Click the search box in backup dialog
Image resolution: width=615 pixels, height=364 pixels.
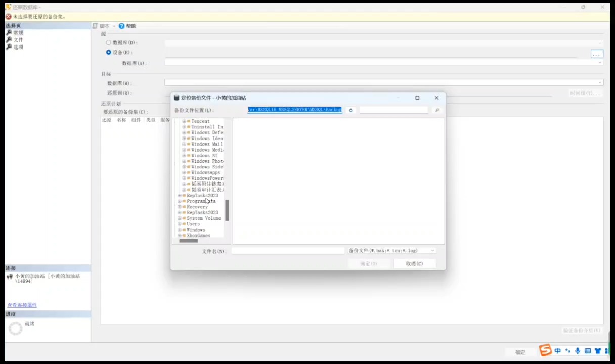click(x=393, y=110)
